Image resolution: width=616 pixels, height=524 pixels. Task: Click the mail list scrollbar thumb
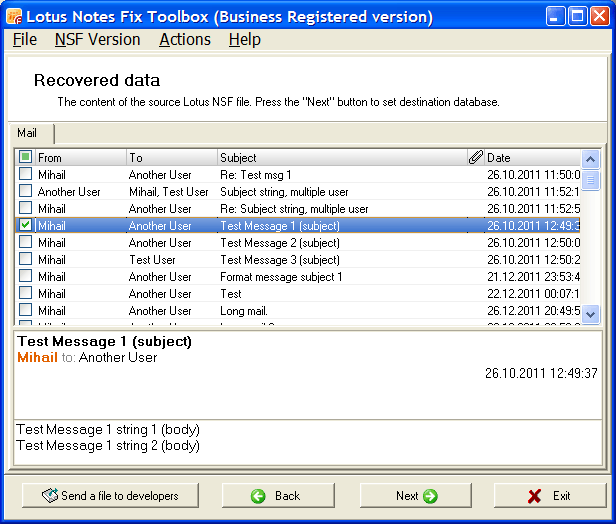click(590, 180)
